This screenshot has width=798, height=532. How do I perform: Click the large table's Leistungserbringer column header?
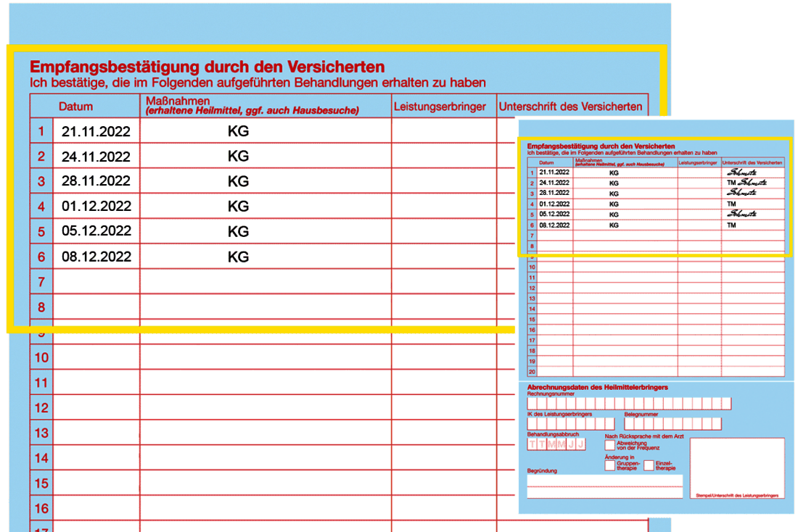pos(440,107)
